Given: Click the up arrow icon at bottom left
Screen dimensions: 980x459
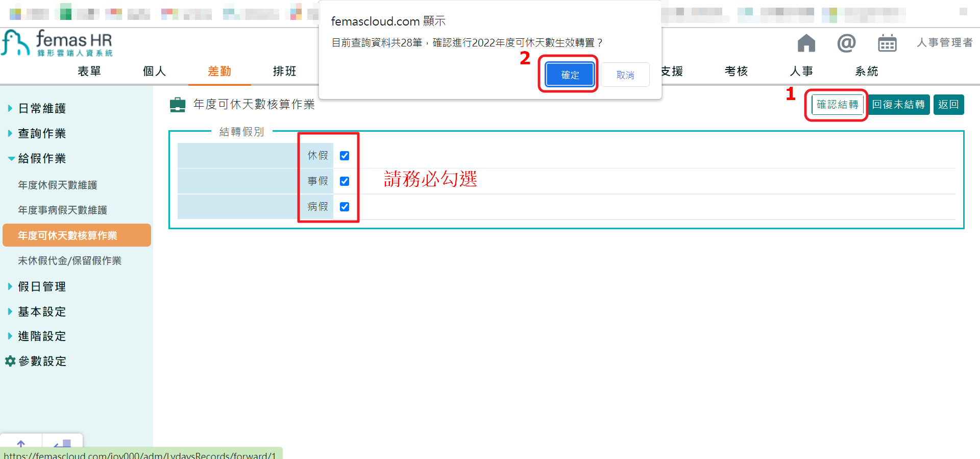Looking at the screenshot, I should pyautogui.click(x=21, y=444).
